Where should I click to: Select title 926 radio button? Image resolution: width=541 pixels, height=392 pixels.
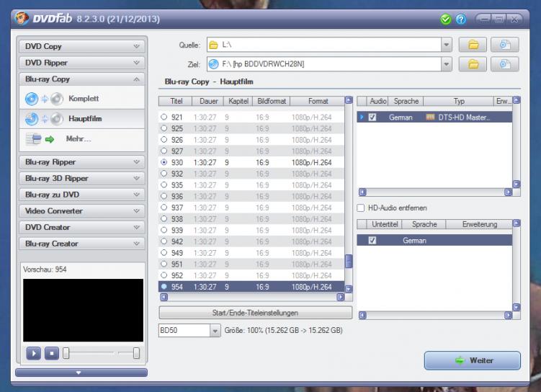point(164,140)
